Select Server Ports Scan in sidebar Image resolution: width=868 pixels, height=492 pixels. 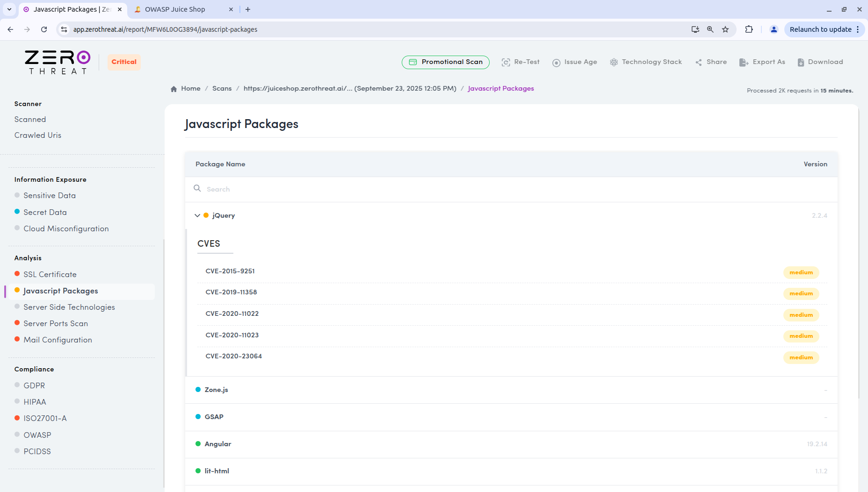56,323
